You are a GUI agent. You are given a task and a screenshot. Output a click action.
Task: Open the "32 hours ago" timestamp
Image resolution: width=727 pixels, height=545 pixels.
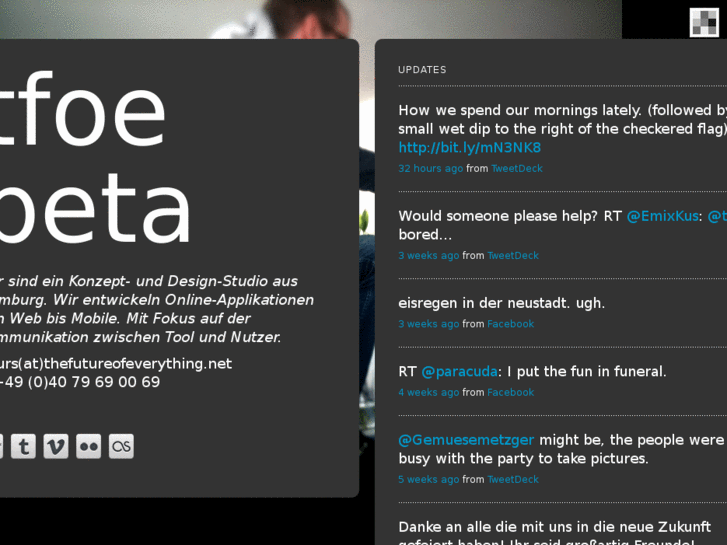[x=430, y=169]
